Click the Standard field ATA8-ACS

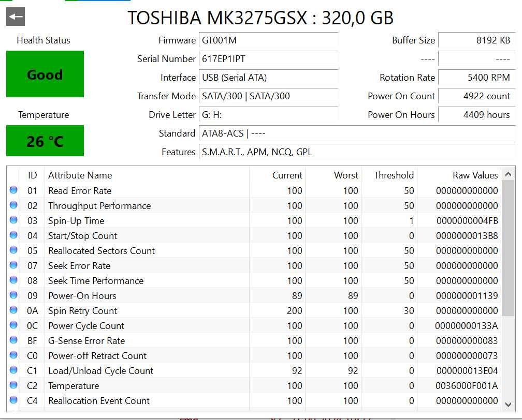click(357, 133)
